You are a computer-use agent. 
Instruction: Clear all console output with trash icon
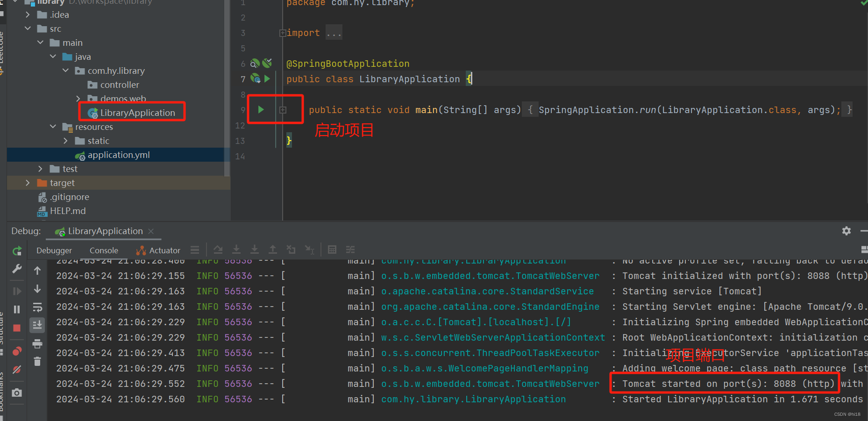[37, 361]
